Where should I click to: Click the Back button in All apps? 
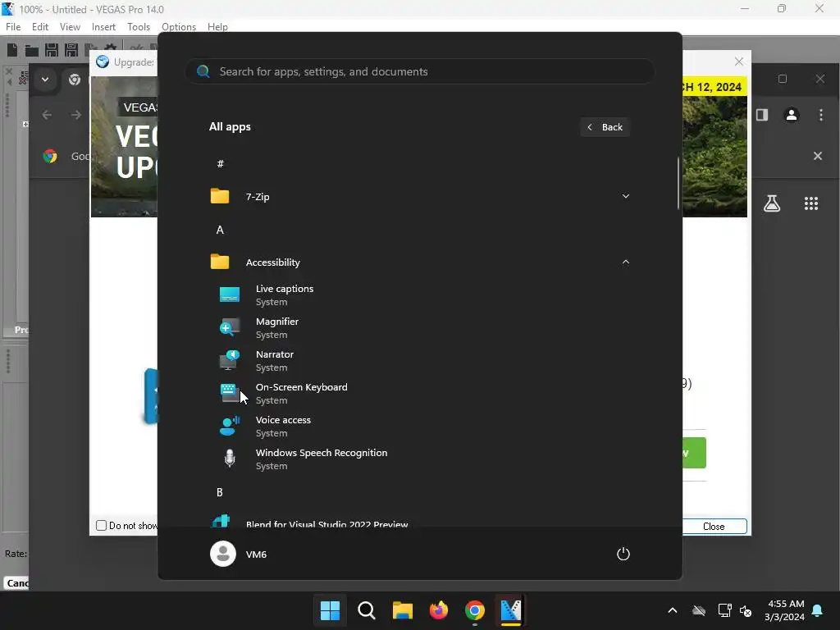click(605, 127)
